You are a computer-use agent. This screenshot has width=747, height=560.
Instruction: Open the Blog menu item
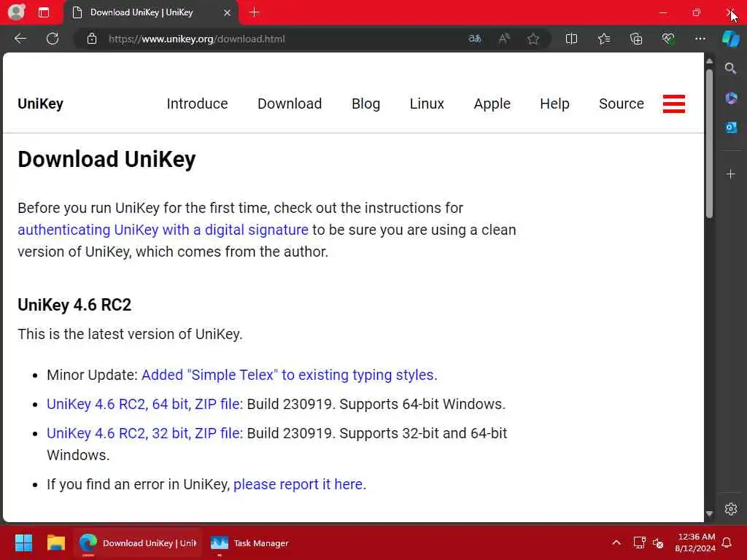[x=366, y=104]
